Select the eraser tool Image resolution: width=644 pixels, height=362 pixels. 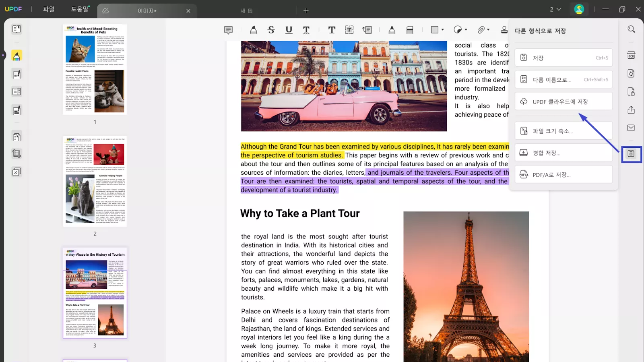410,30
